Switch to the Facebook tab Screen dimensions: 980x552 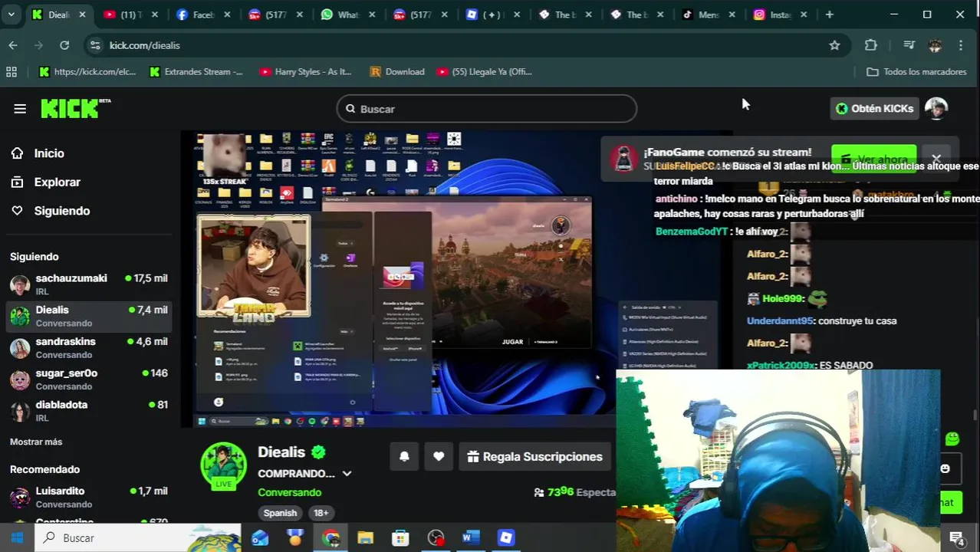point(202,15)
